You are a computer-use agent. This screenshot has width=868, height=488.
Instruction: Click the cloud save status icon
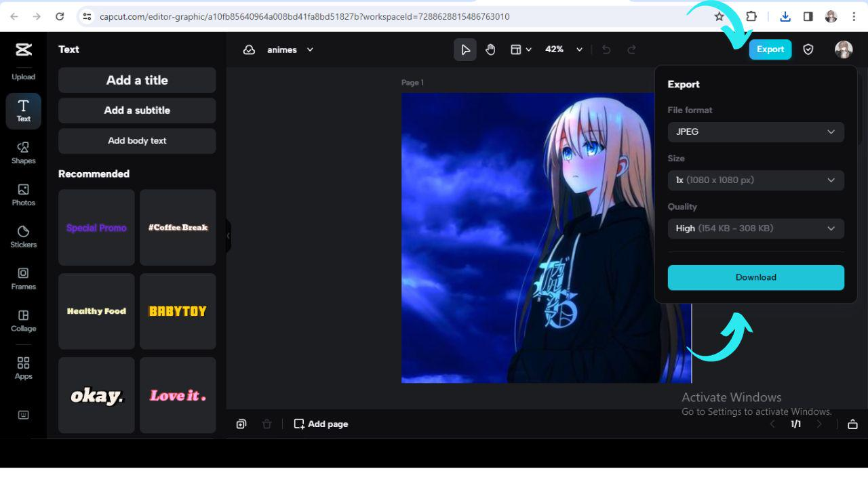[x=249, y=49]
